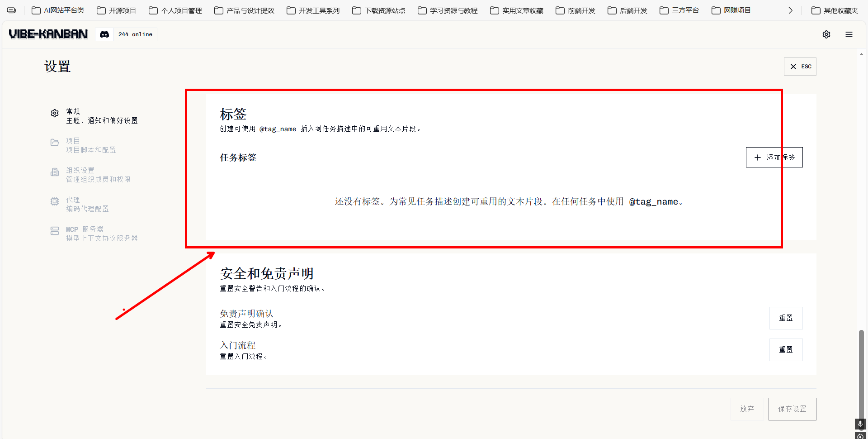Close settings with the ESC button
Screen dimensions: 868x439
pos(800,67)
